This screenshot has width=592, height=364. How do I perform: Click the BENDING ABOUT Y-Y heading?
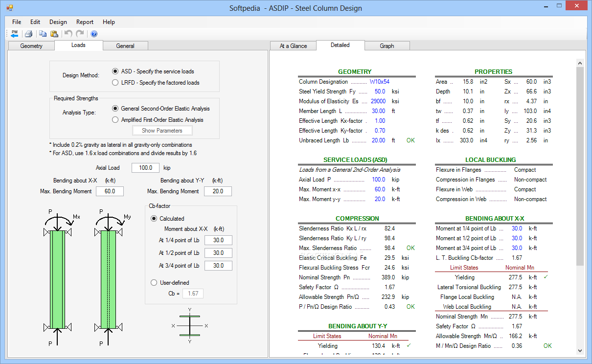[x=358, y=326]
